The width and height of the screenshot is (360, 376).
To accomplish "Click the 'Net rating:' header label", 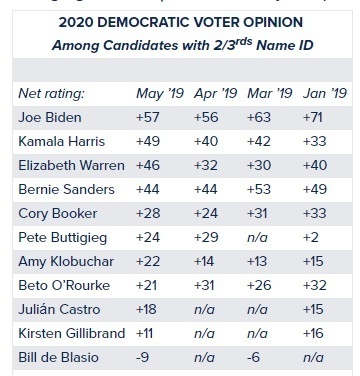I will point(51,94).
